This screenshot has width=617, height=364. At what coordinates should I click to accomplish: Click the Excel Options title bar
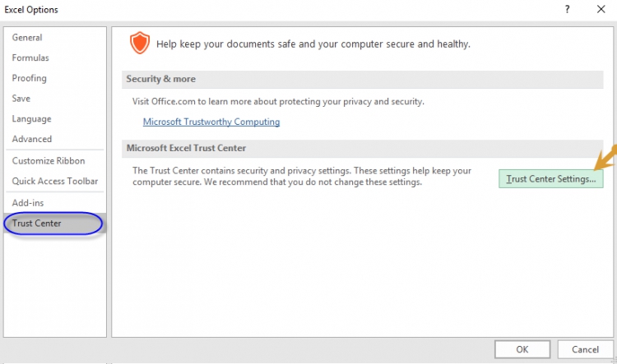coord(247,10)
